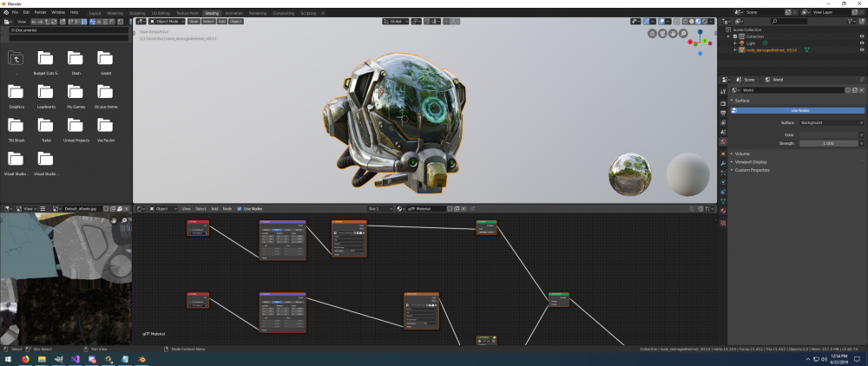Open the Modifiers wrench properties tab
Screen dimensions: 868x366
pyautogui.click(x=723, y=162)
